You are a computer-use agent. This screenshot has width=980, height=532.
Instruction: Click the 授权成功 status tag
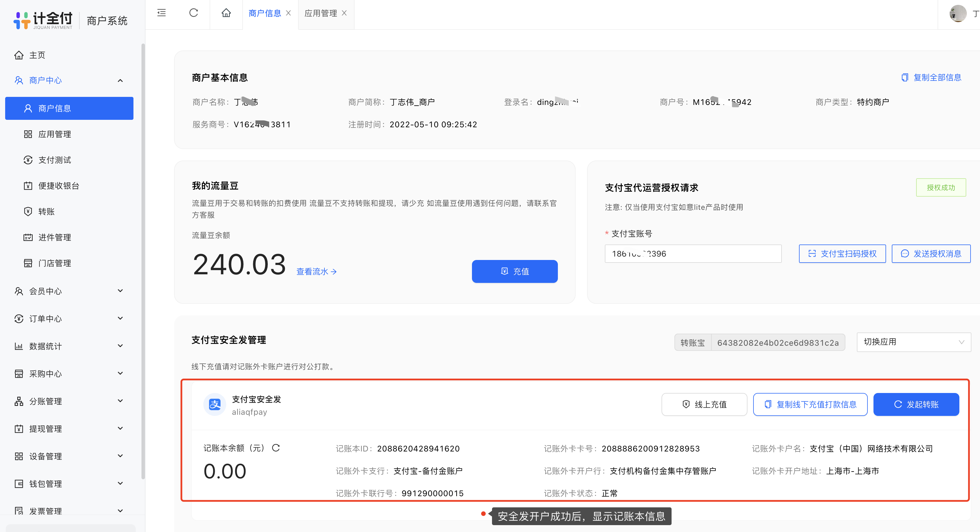(941, 187)
